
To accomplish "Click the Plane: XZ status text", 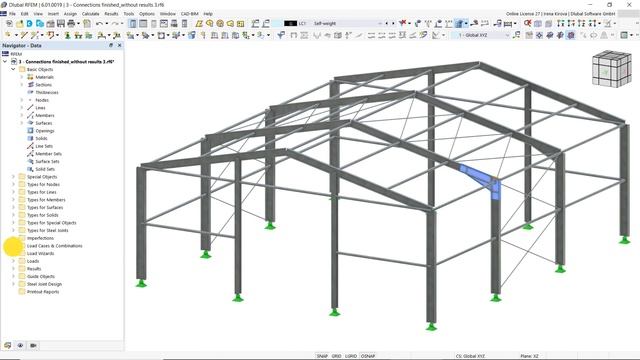I will click(x=529, y=356).
